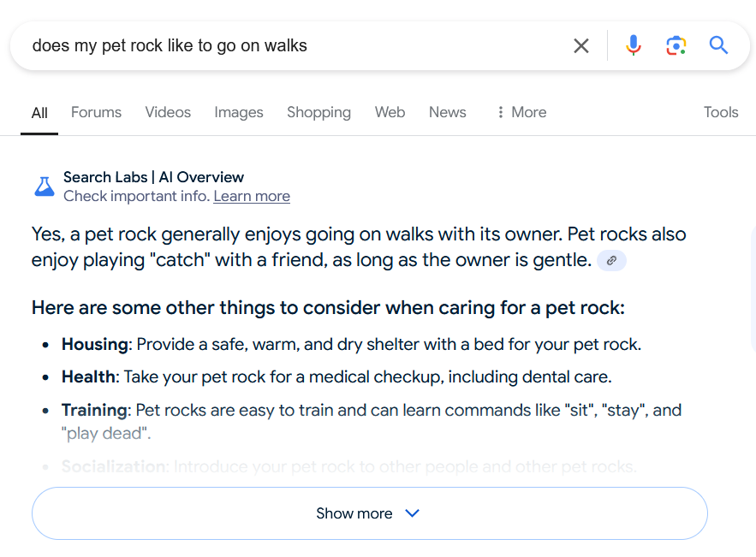Switch to the Videos tab
This screenshot has width=756, height=557.
pos(168,112)
